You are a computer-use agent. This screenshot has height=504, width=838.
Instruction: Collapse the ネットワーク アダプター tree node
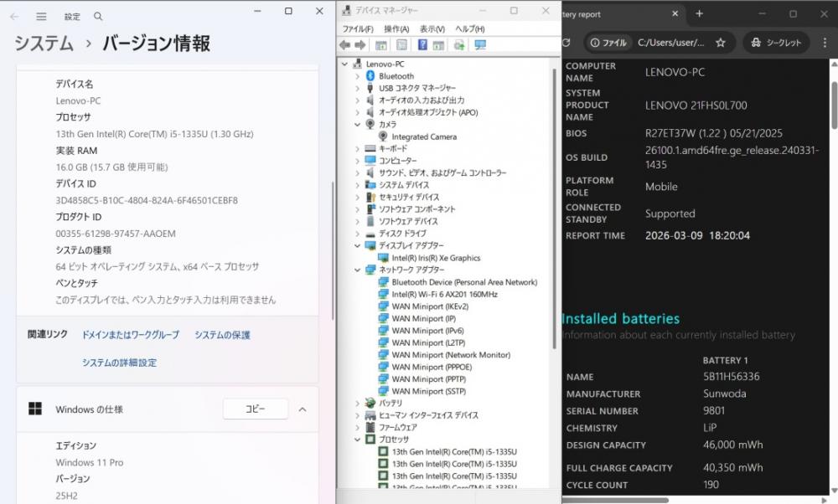358,270
